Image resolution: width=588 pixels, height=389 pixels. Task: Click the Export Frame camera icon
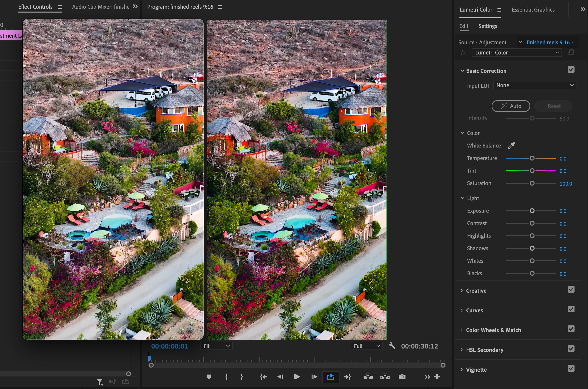click(x=402, y=377)
